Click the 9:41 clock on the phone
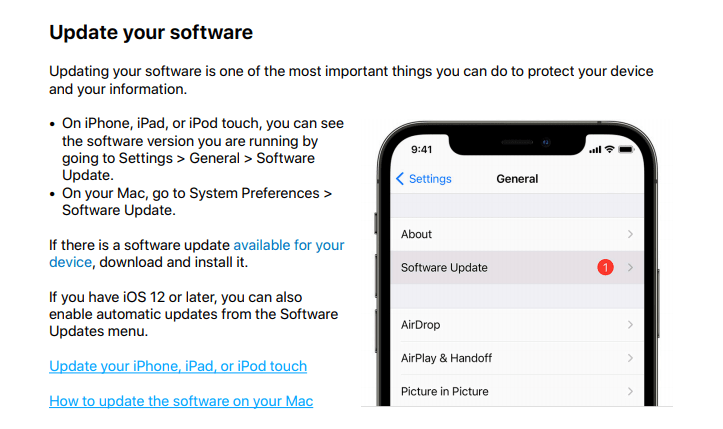This screenshot has height=429, width=723. pos(421,149)
